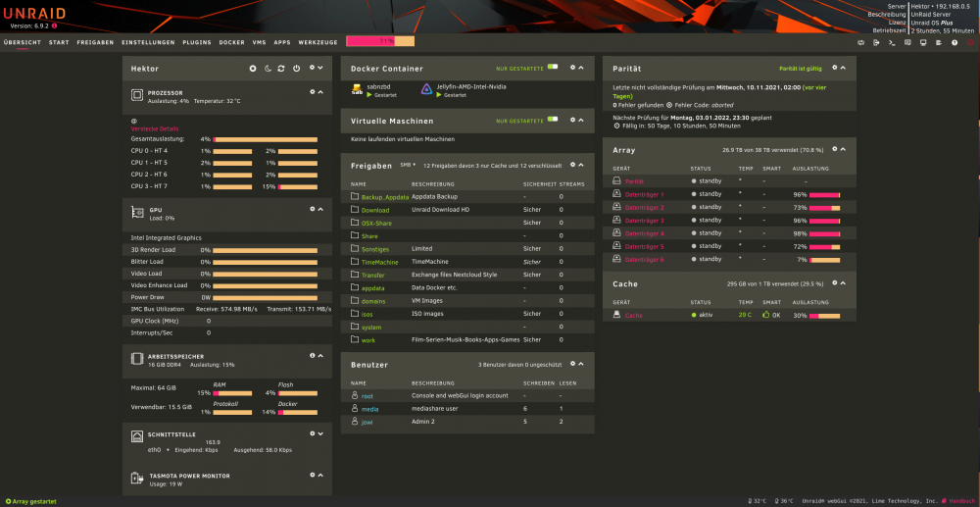Open the Einstellungen menu item
This screenshot has height=507, width=980.
148,42
